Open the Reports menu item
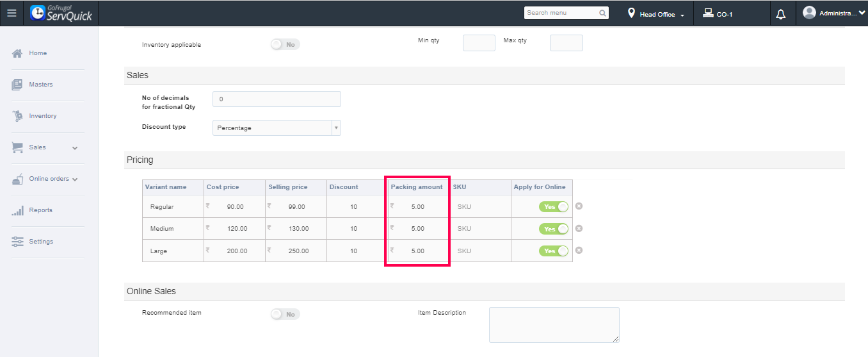This screenshot has height=357, width=868. (x=41, y=210)
